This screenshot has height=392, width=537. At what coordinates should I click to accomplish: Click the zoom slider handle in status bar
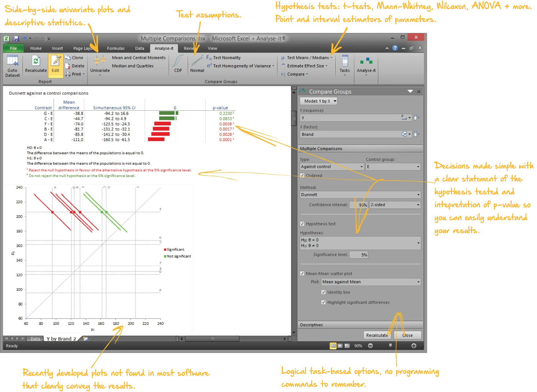click(390, 346)
